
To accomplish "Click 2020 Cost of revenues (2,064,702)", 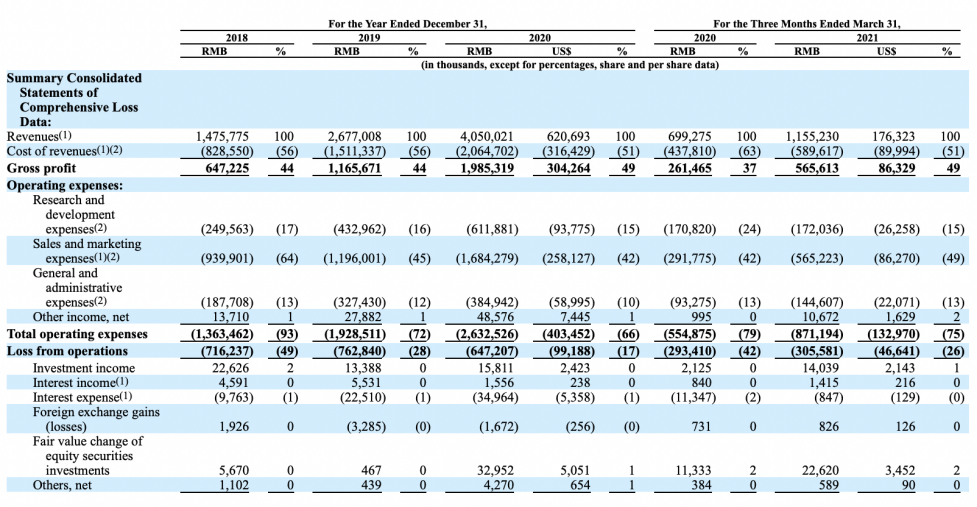I will (x=487, y=151).
